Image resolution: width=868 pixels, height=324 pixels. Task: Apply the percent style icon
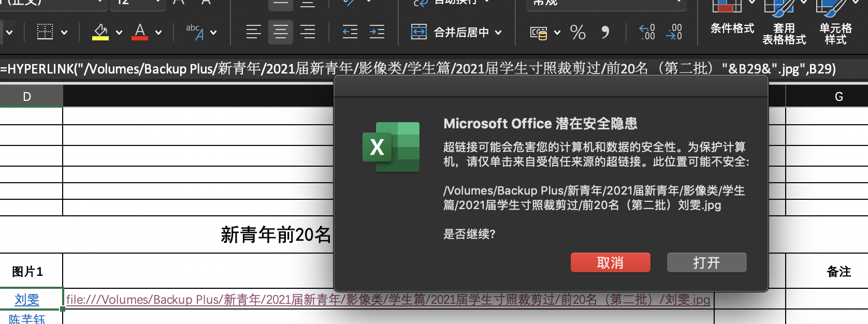click(577, 32)
